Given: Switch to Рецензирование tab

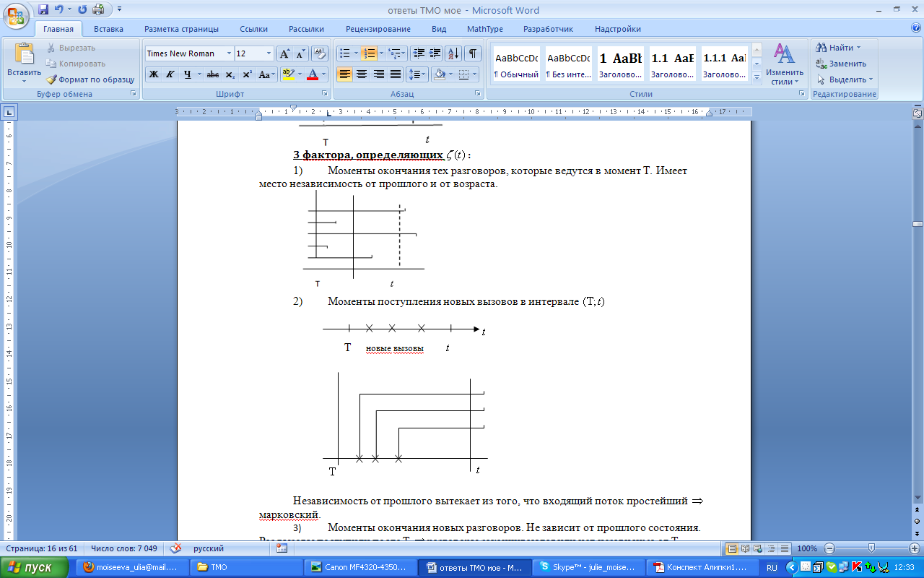Looking at the screenshot, I should (378, 29).
